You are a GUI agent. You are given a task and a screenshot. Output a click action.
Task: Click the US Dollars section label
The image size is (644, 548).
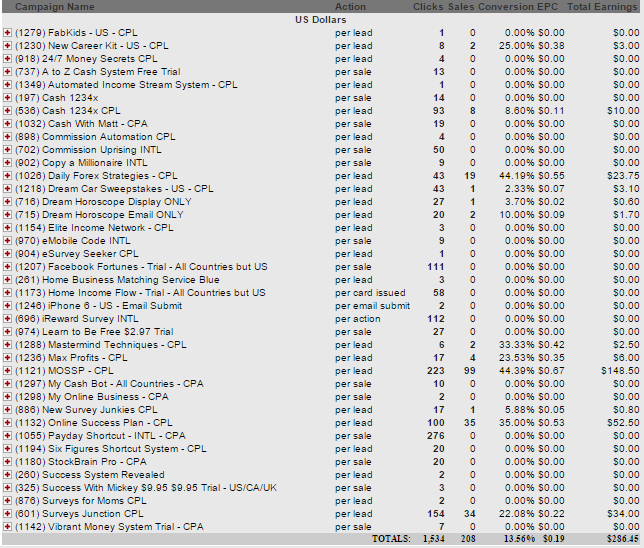pos(320,20)
